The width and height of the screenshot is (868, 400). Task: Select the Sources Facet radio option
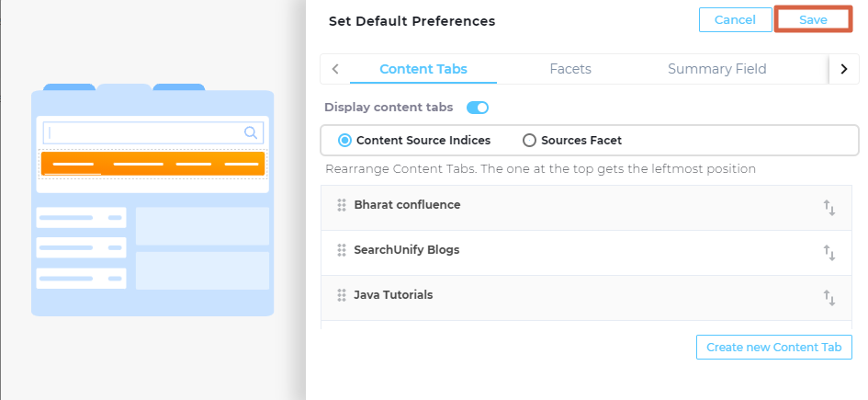[x=529, y=141]
